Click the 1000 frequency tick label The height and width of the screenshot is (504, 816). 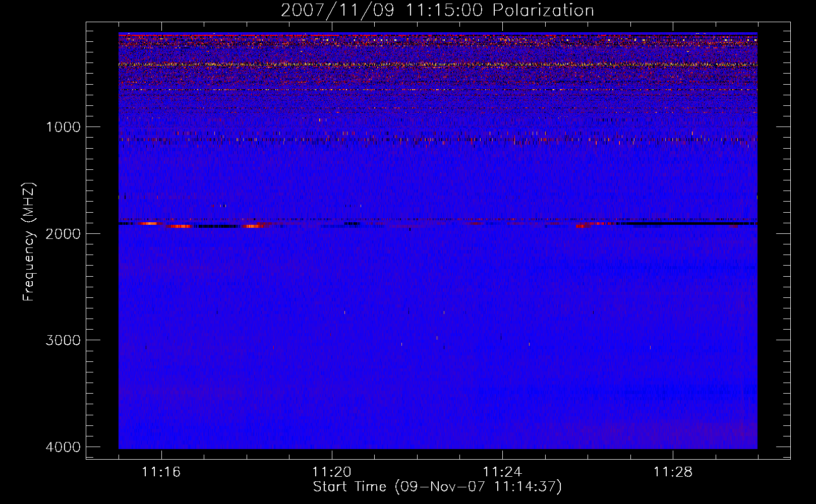[x=63, y=127]
